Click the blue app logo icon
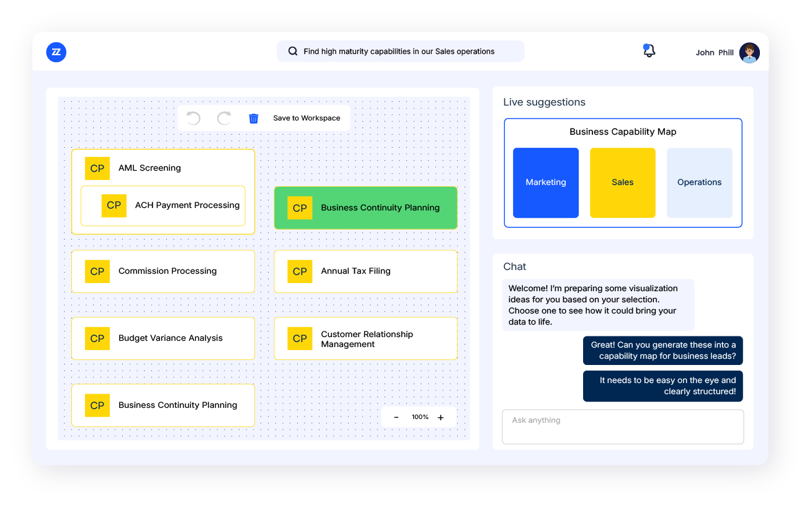The width and height of the screenshot is (812, 509). [x=56, y=52]
